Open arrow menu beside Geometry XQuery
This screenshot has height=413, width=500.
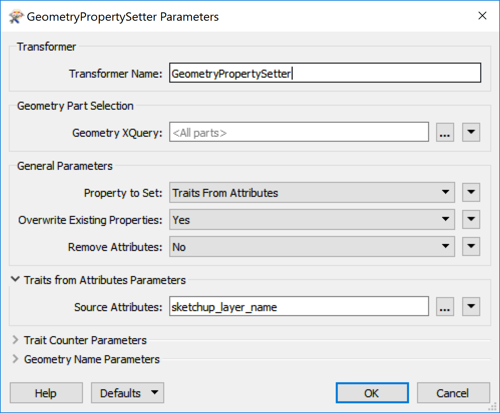point(471,132)
